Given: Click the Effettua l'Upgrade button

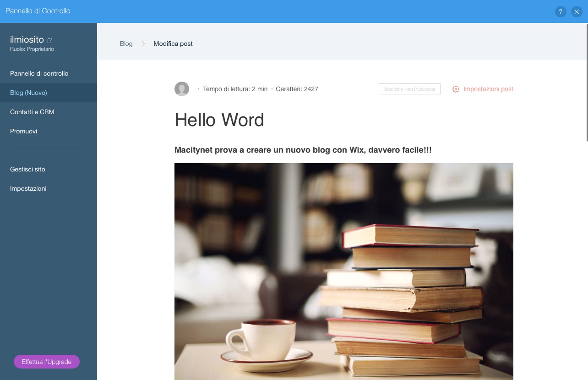Looking at the screenshot, I should click(47, 362).
